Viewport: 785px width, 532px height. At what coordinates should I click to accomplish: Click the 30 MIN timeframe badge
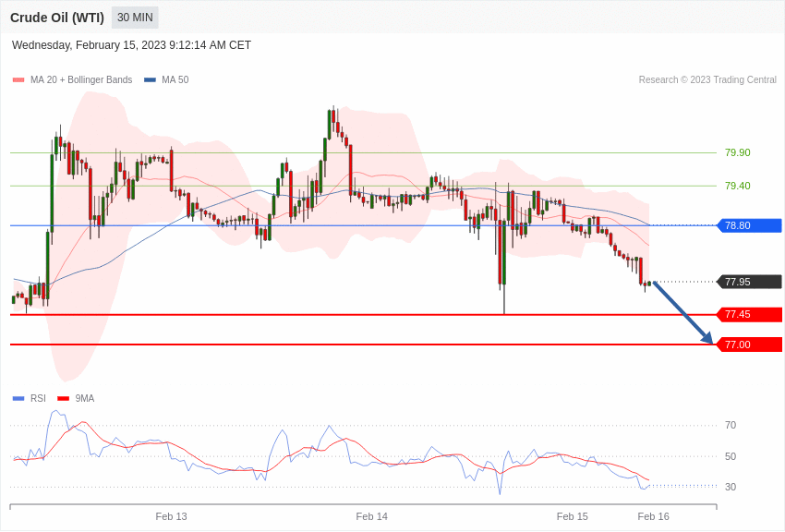pyautogui.click(x=135, y=18)
